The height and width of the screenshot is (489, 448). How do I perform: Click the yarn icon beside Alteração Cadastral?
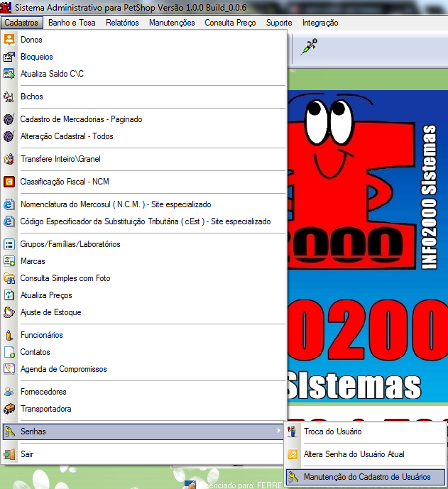9,136
